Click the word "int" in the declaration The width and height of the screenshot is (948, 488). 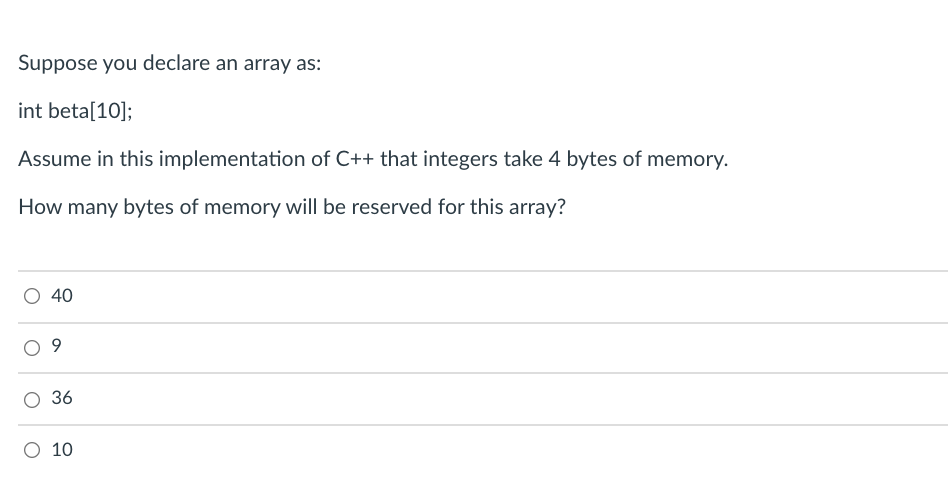[x=30, y=111]
